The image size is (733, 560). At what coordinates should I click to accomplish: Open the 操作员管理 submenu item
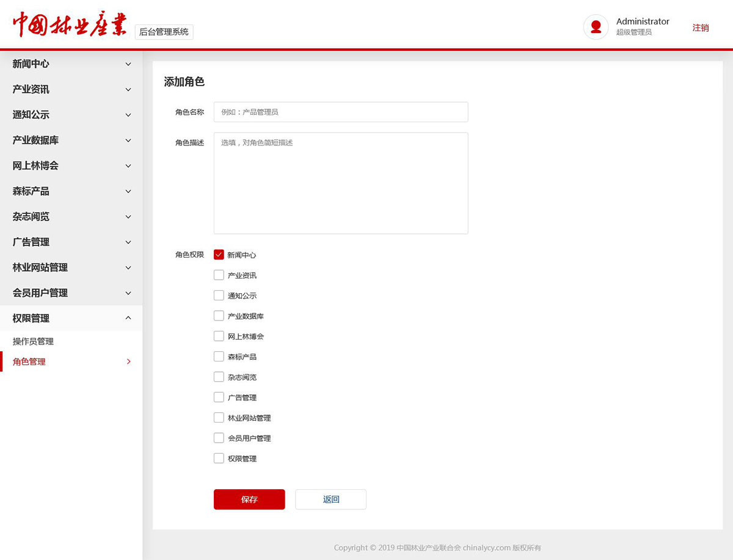coord(71,341)
